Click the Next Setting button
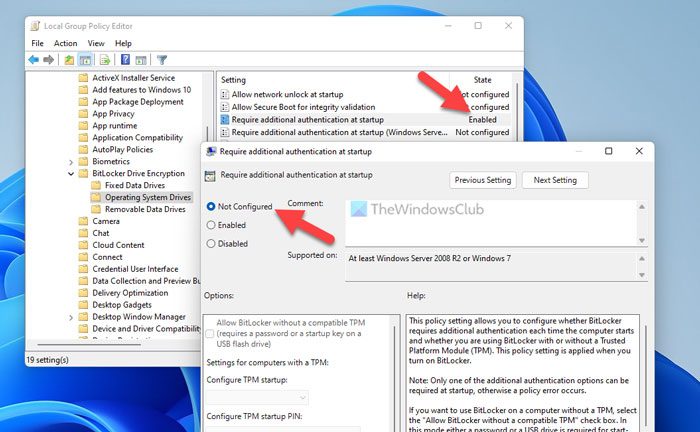Image resolution: width=700 pixels, height=432 pixels. 555,180
